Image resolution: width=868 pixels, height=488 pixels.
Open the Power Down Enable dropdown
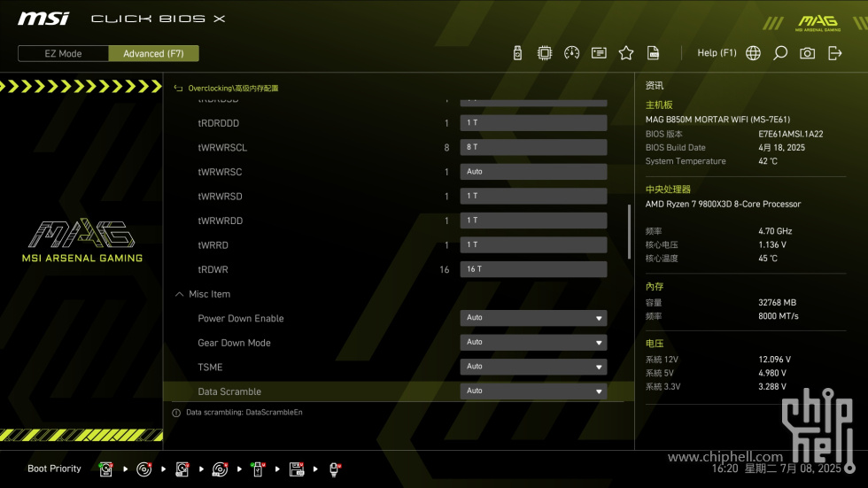[533, 318]
